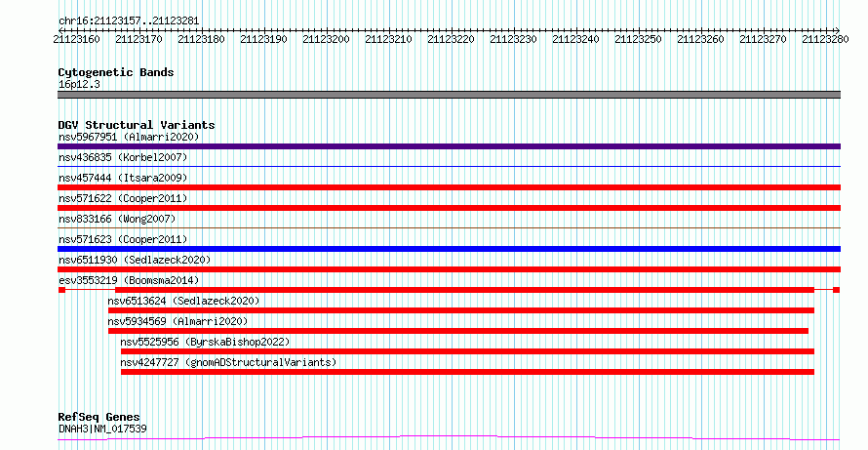The width and height of the screenshot is (868, 450).
Task: Click ruler position 21123240
Action: pyautogui.click(x=575, y=39)
